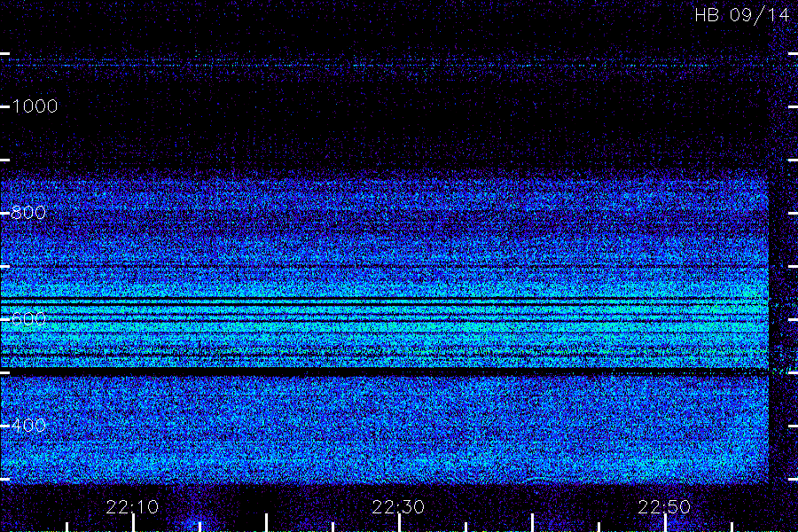Screen dimensions: 798x532
Task: Click the 22:50 time axis label
Action: click(664, 507)
